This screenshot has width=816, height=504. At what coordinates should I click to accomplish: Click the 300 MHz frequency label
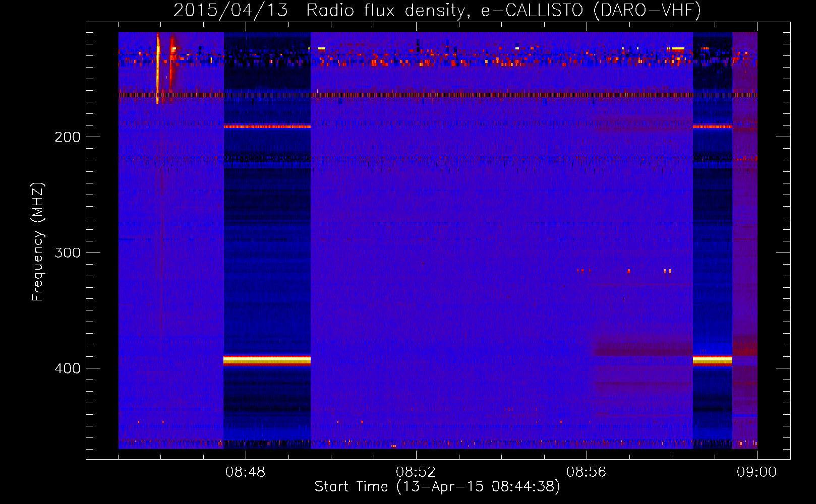tap(68, 252)
